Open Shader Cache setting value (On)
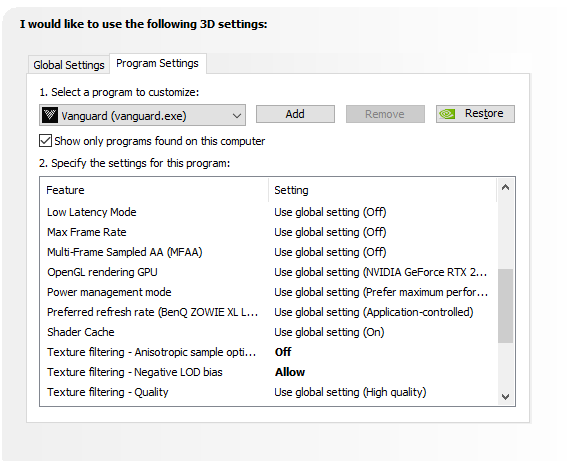This screenshot has height=461, width=567. (329, 332)
